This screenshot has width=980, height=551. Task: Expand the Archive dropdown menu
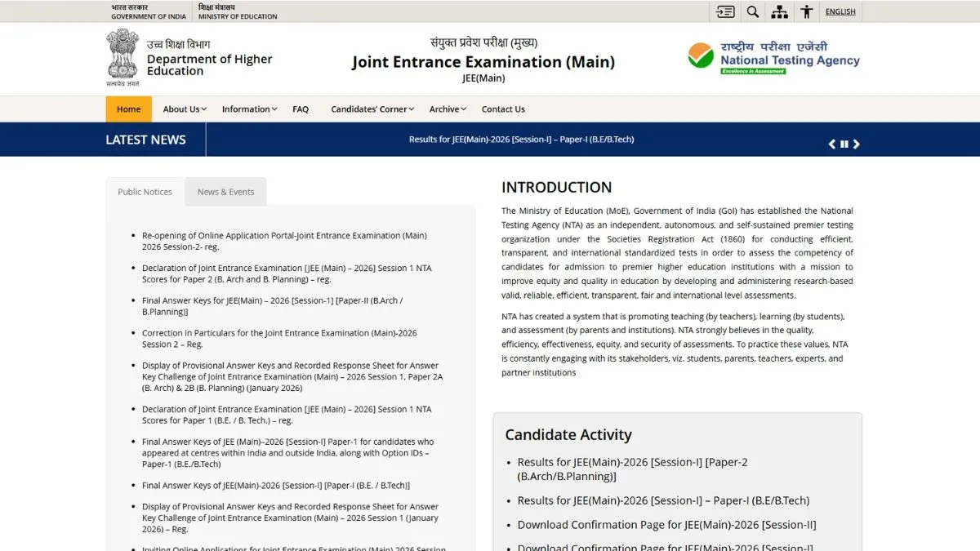pos(448,109)
